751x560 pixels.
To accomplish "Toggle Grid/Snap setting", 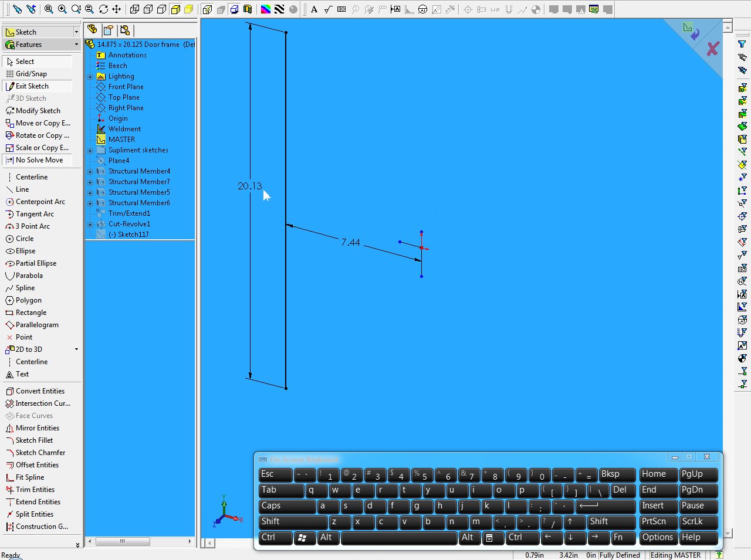I will click(x=31, y=74).
